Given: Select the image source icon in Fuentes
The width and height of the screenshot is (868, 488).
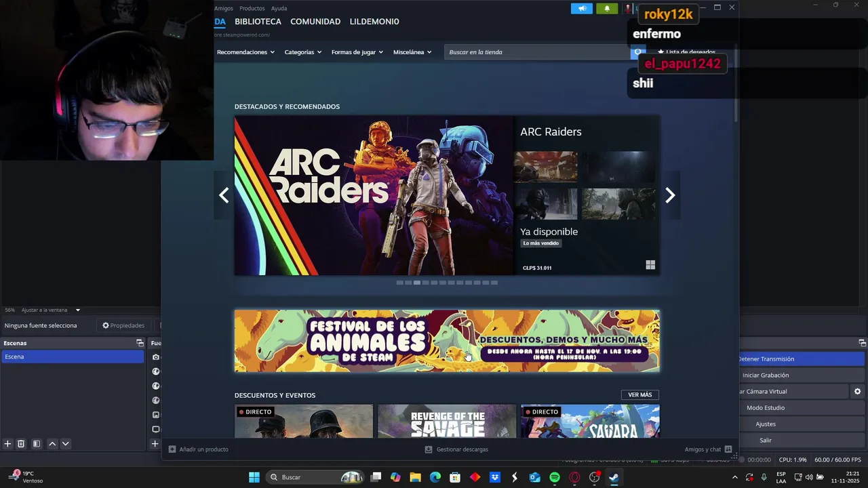Looking at the screenshot, I should click(156, 415).
